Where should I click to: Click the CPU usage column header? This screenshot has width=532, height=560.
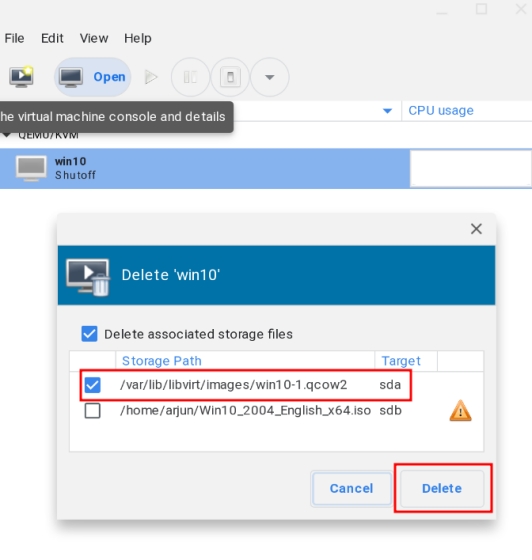pyautogui.click(x=441, y=111)
